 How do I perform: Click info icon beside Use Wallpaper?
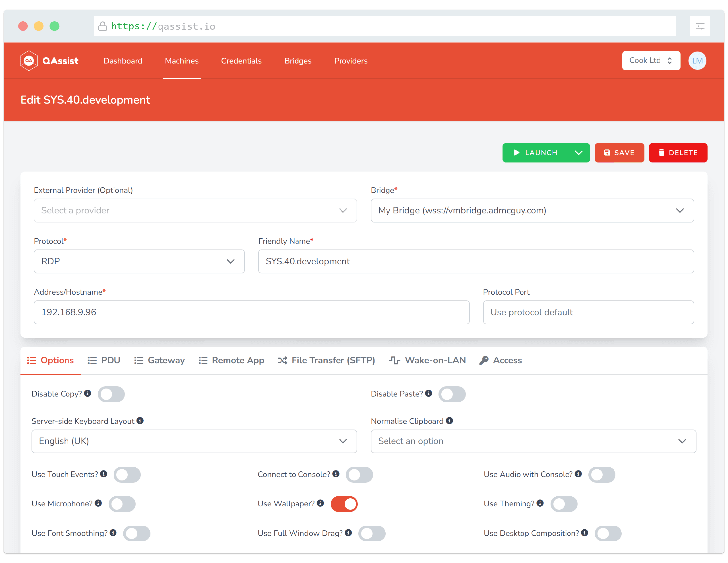[x=320, y=503]
